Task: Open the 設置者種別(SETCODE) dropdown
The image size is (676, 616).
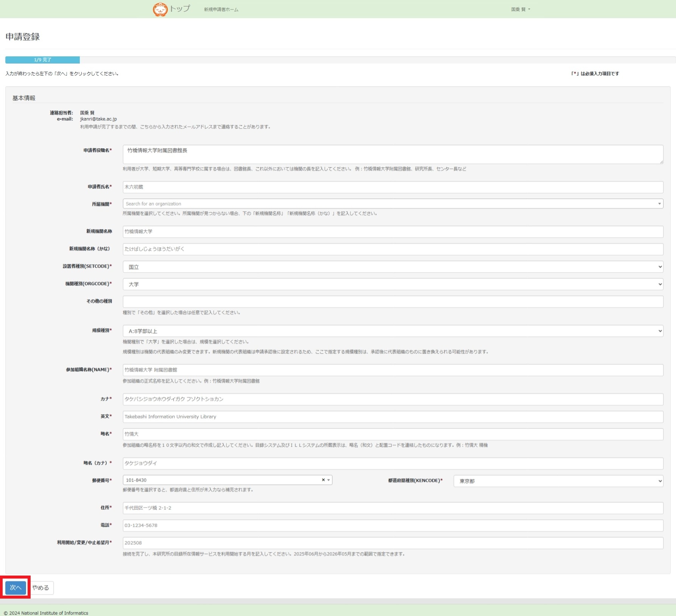Action: [393, 267]
